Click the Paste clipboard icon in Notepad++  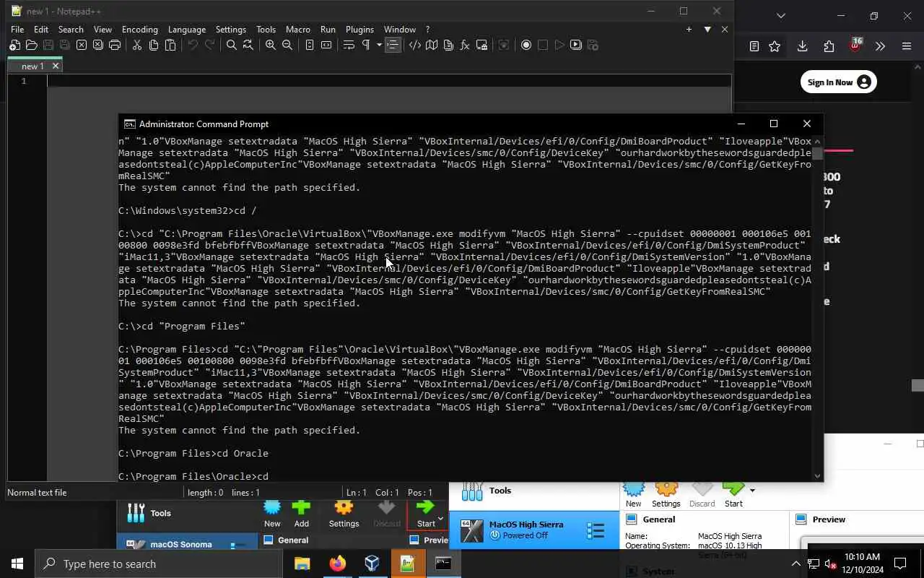(x=170, y=45)
